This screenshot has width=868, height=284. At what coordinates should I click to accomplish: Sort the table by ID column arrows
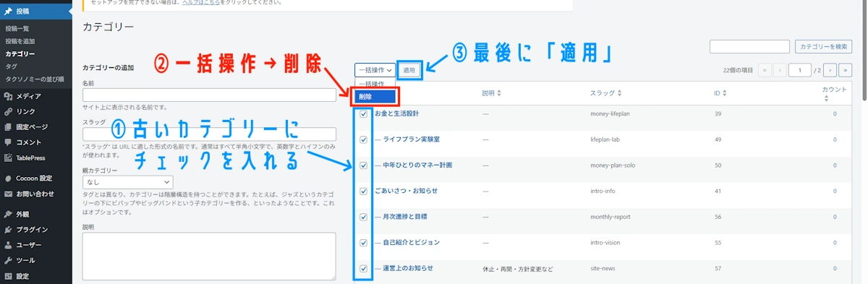(x=725, y=93)
